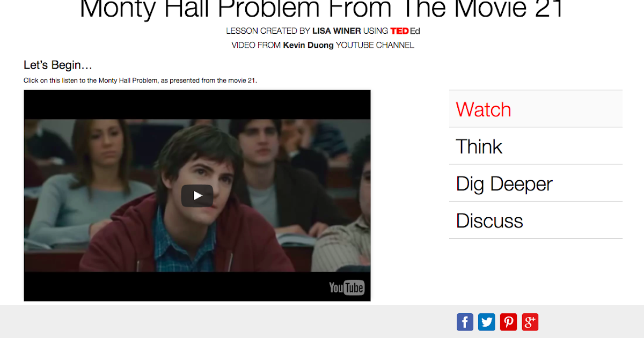Click the play button on the video
The height and width of the screenshot is (338, 644).
(x=197, y=196)
